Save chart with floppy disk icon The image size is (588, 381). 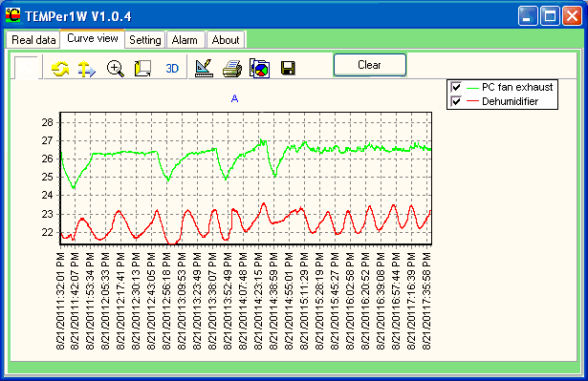[288, 69]
